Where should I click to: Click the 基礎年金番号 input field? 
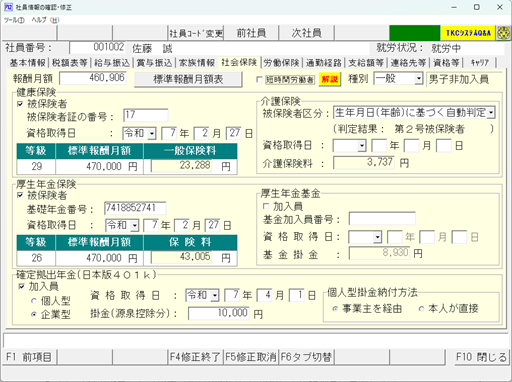click(x=135, y=208)
